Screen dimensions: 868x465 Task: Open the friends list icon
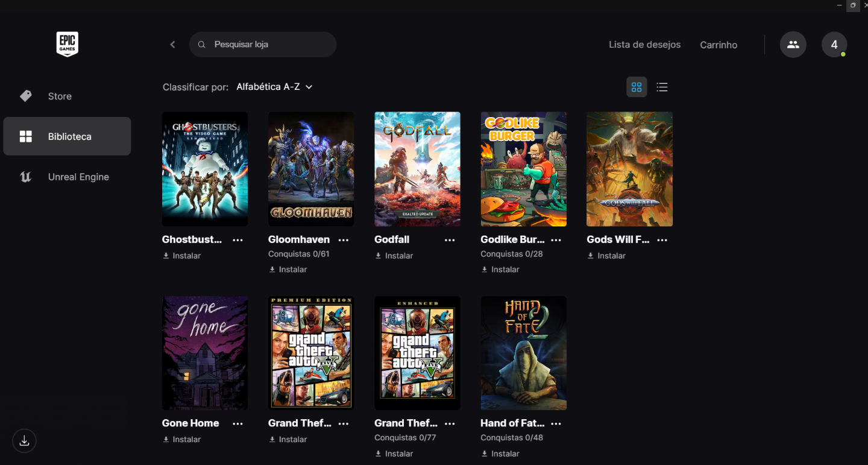coord(793,45)
